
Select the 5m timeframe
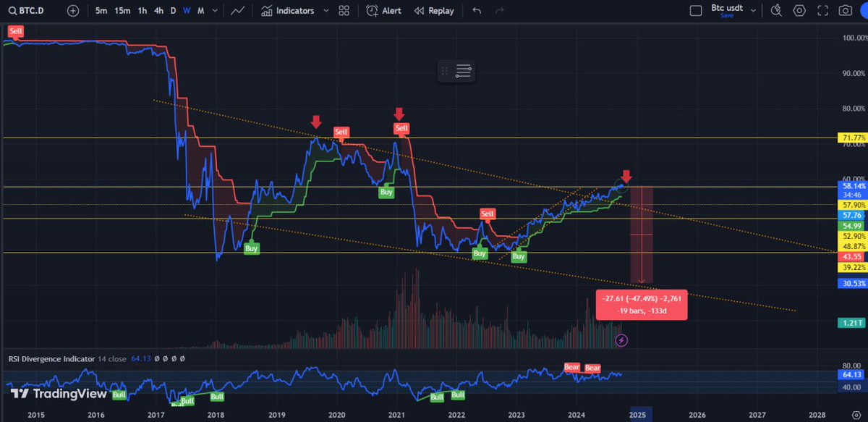pyautogui.click(x=101, y=11)
